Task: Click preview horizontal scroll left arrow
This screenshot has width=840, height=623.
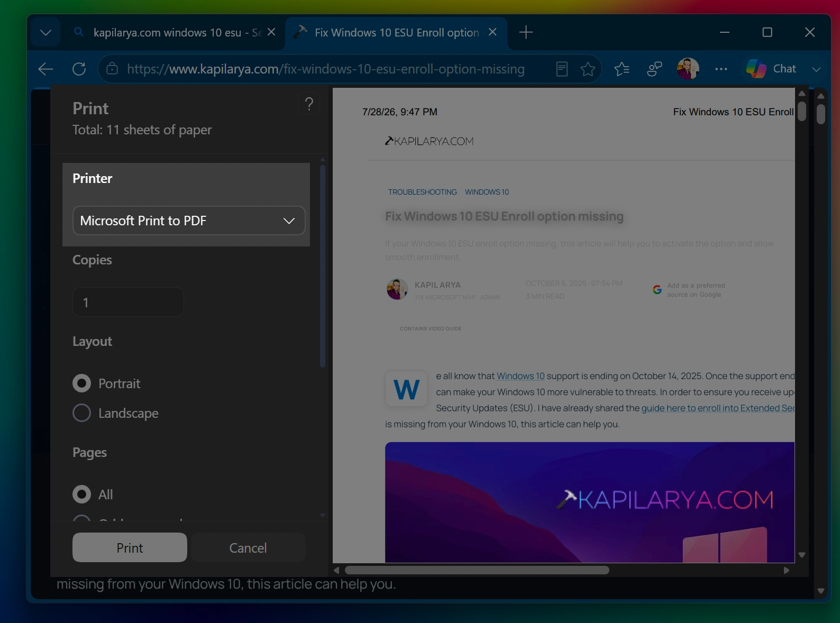Action: [x=336, y=570]
